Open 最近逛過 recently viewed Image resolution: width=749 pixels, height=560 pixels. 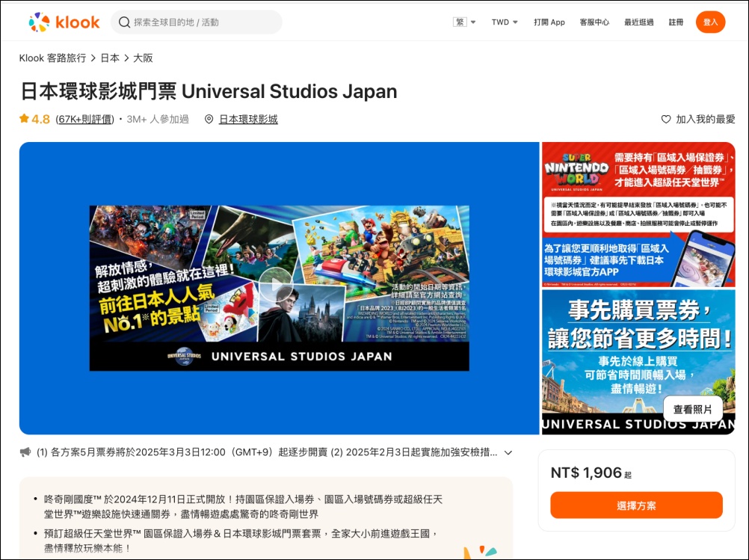pos(638,22)
